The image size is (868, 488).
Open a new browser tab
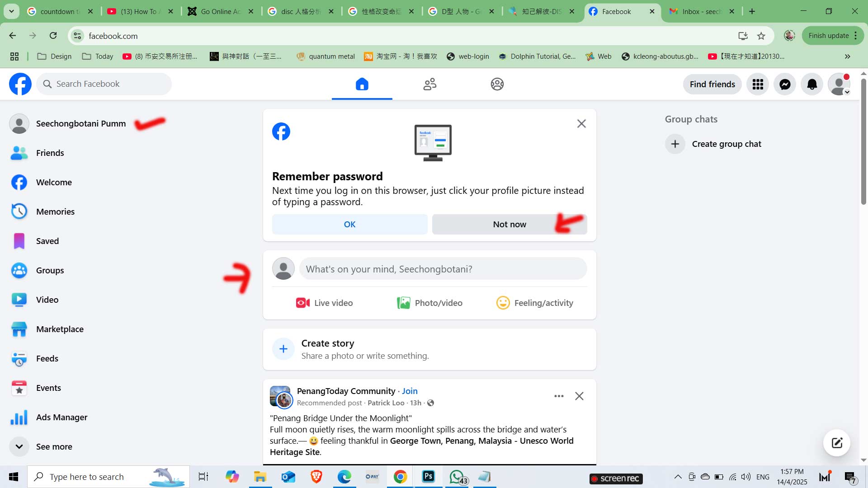tap(752, 11)
